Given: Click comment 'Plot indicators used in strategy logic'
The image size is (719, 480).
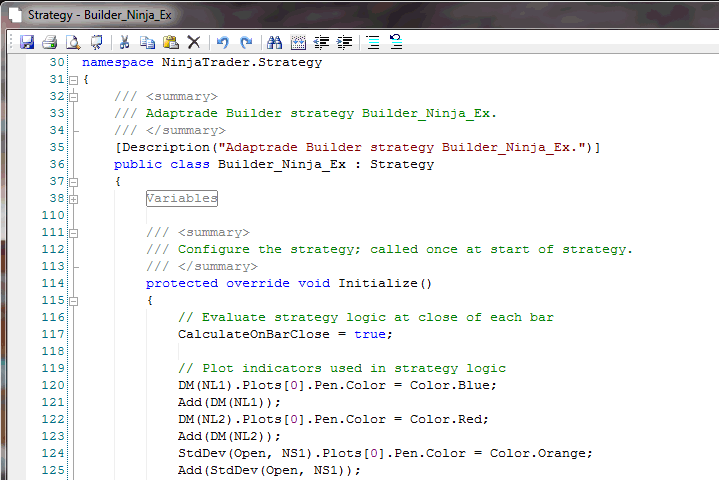Looking at the screenshot, I should (354, 368).
